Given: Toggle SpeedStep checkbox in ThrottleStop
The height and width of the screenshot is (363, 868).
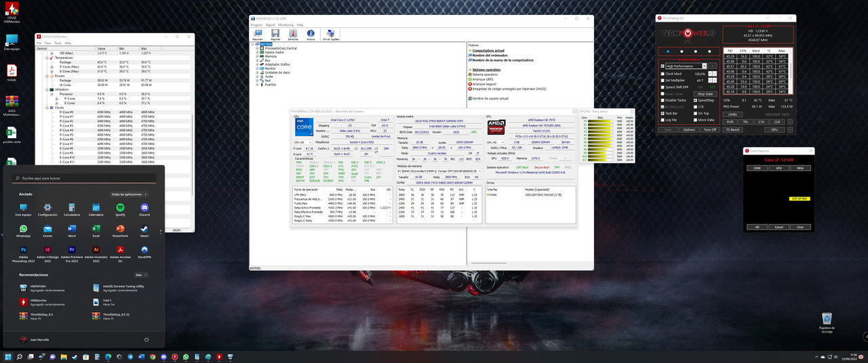Looking at the screenshot, I should 694,100.
